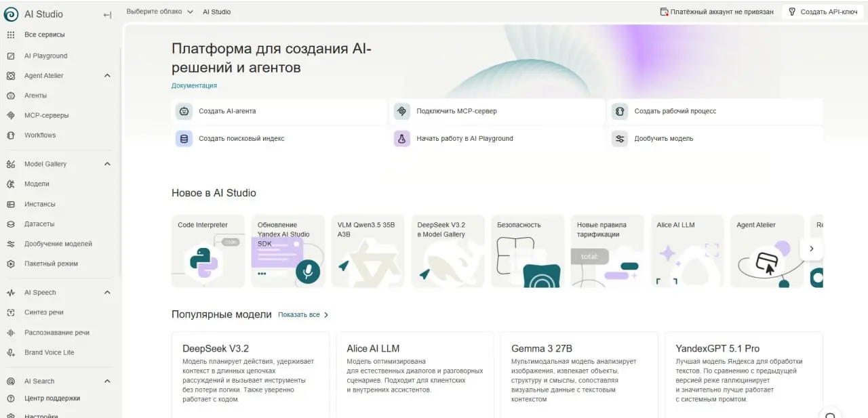Image resolution: width=868 pixels, height=418 pixels.
Task: Click Создать AI-агента quick action
Action: click(x=279, y=111)
